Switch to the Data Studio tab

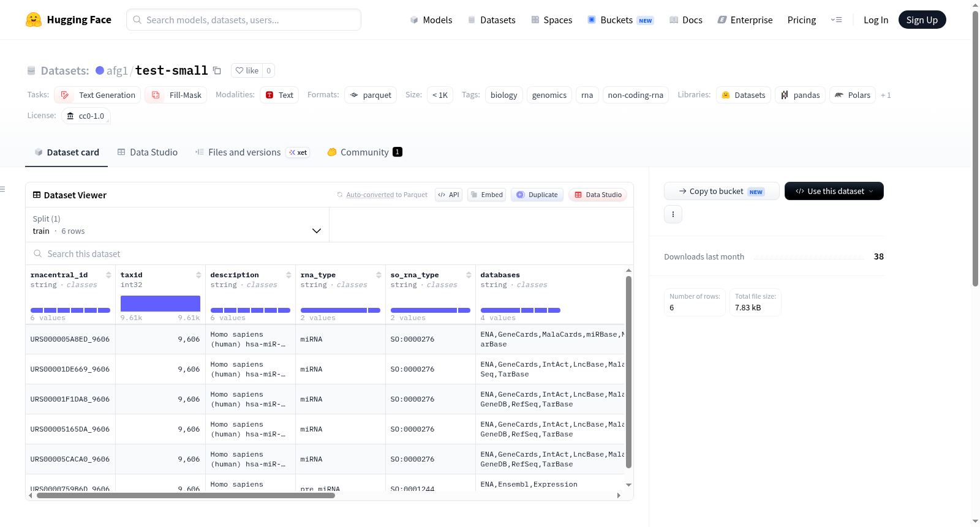pyautogui.click(x=148, y=152)
